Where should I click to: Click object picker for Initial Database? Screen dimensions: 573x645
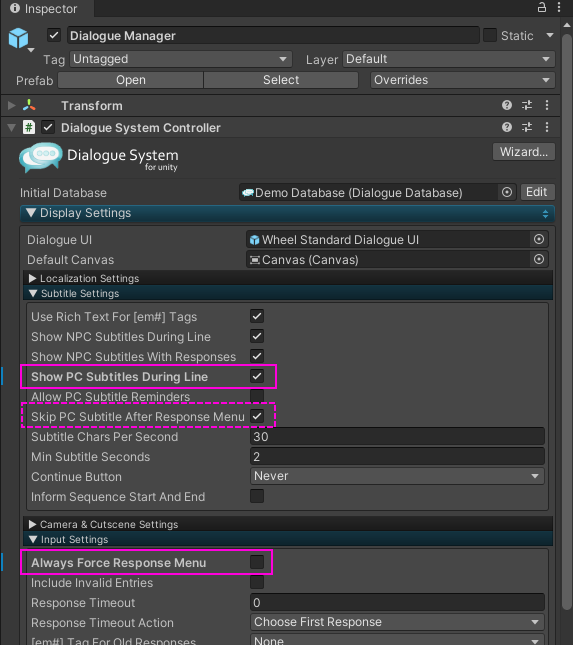point(507,192)
